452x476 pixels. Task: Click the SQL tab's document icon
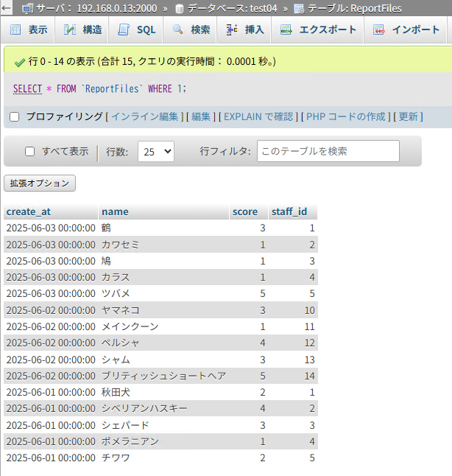124,29
